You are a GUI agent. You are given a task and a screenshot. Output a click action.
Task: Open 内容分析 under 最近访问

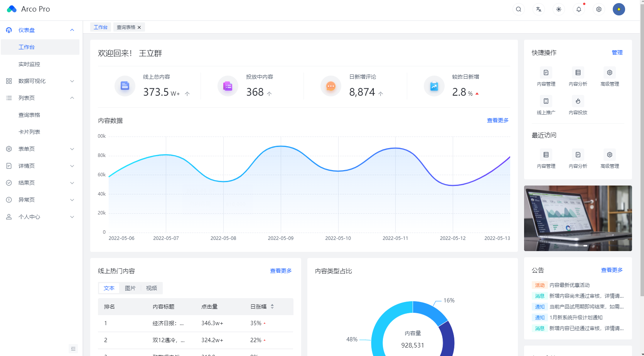[x=578, y=159]
